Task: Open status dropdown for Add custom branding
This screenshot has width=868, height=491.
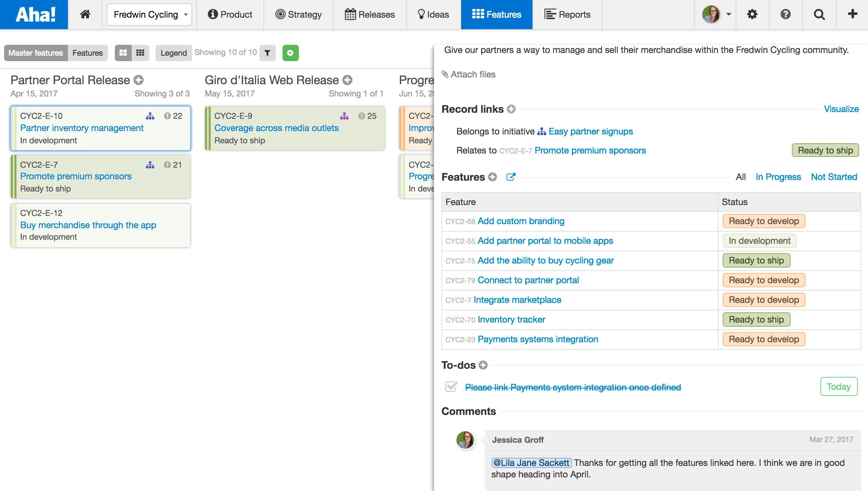Action: pos(763,221)
